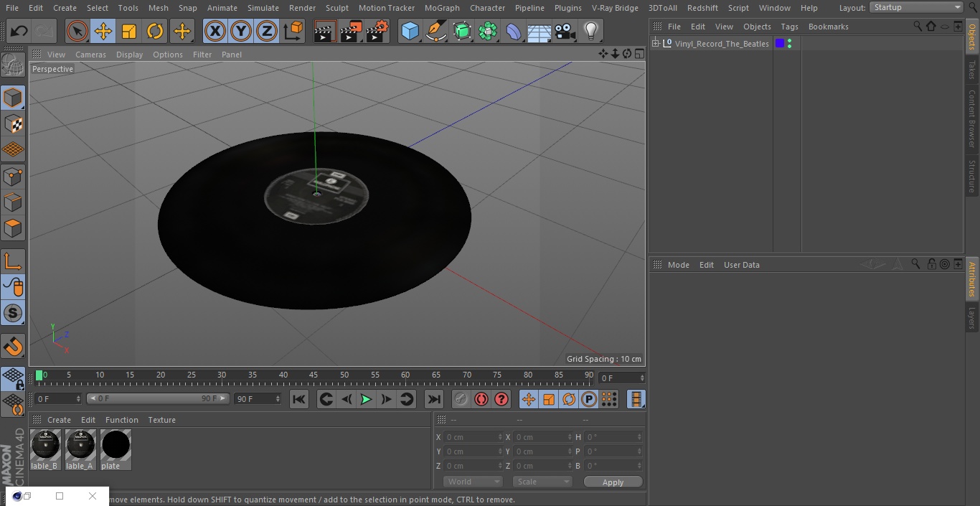Click Render View clapperboard icon
The image size is (980, 506).
(325, 32)
